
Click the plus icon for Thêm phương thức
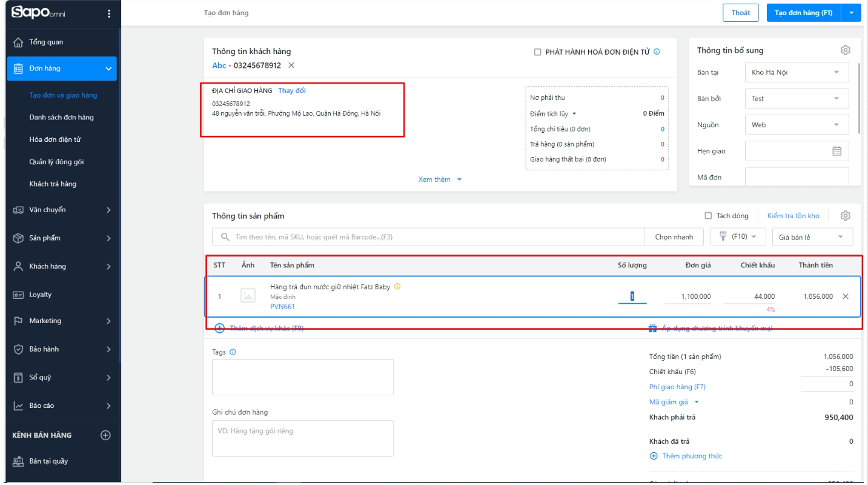tap(654, 456)
